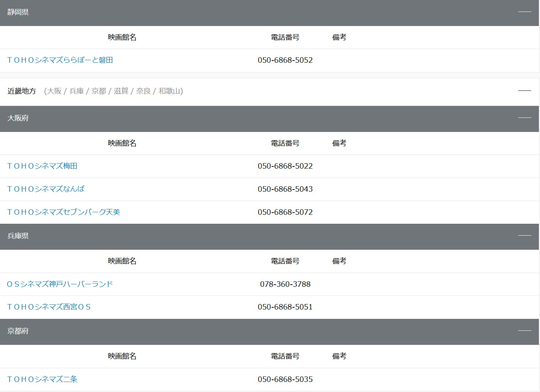Collapse the 静岡県 section minus icon

(525, 12)
